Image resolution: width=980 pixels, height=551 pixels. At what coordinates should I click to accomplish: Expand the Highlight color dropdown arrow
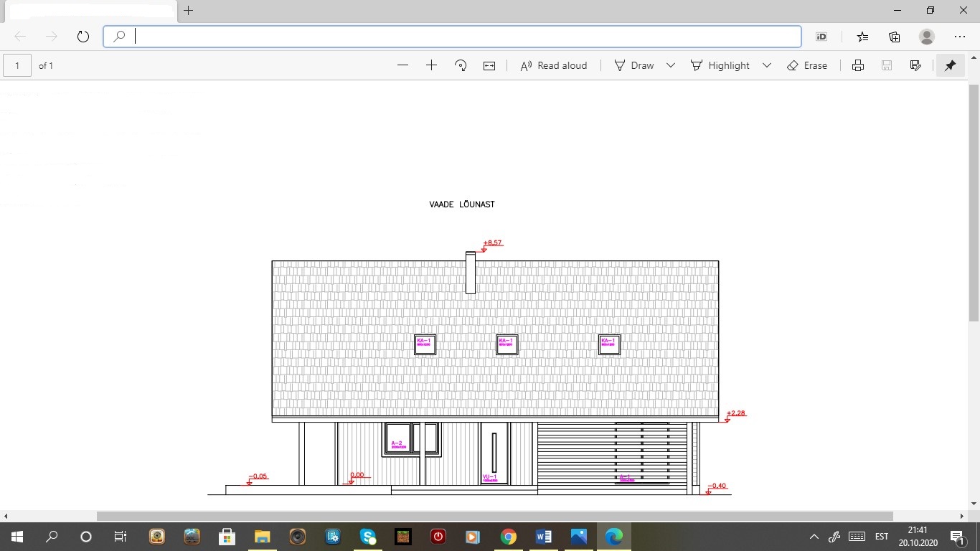click(x=766, y=65)
